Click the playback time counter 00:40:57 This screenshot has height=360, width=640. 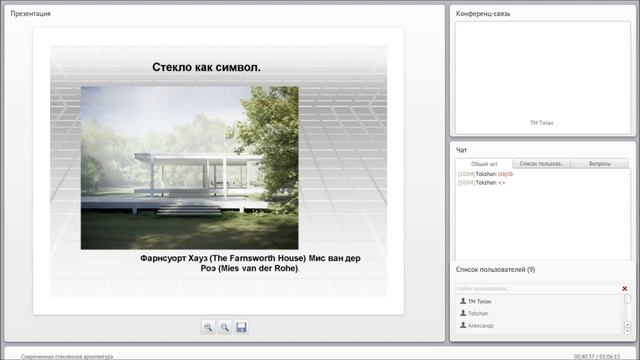click(x=584, y=356)
